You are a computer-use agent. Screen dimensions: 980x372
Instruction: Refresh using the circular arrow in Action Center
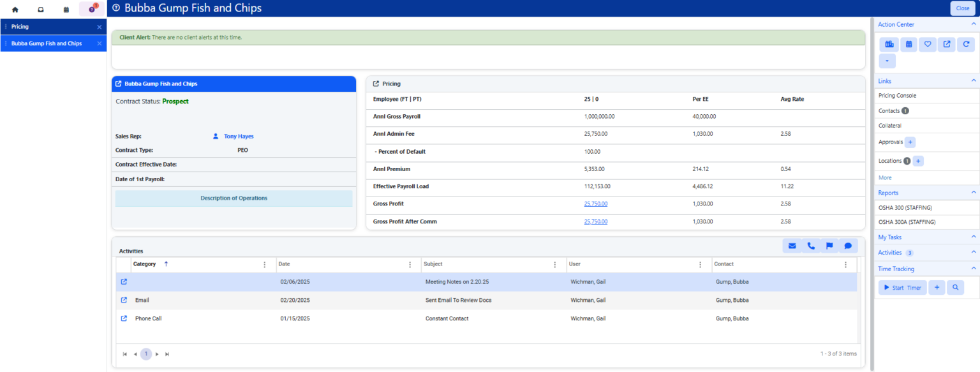pos(965,44)
